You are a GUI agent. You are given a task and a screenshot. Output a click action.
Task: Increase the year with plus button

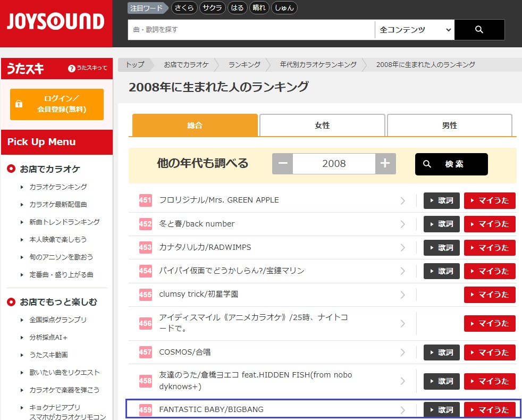pyautogui.click(x=385, y=164)
